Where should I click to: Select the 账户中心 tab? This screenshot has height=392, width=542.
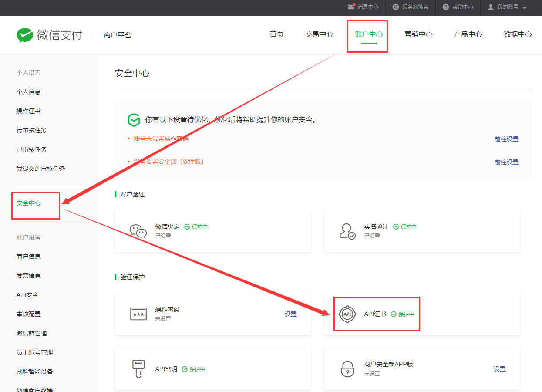(x=369, y=34)
